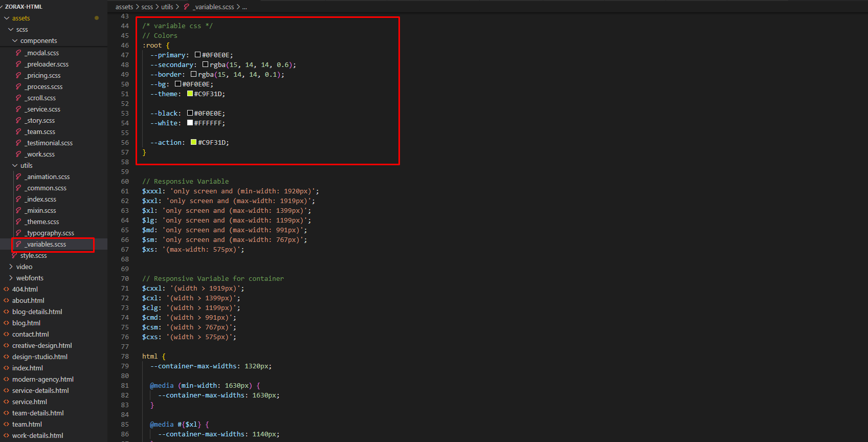The image size is (868, 442).
Task: Click the Sass icon beside _mixin.scss
Action: [18, 210]
